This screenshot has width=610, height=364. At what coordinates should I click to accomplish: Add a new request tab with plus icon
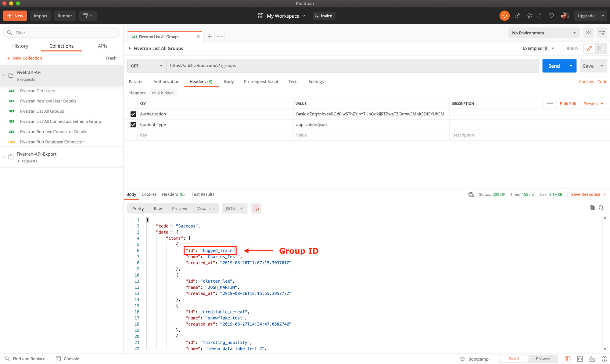[x=210, y=37]
